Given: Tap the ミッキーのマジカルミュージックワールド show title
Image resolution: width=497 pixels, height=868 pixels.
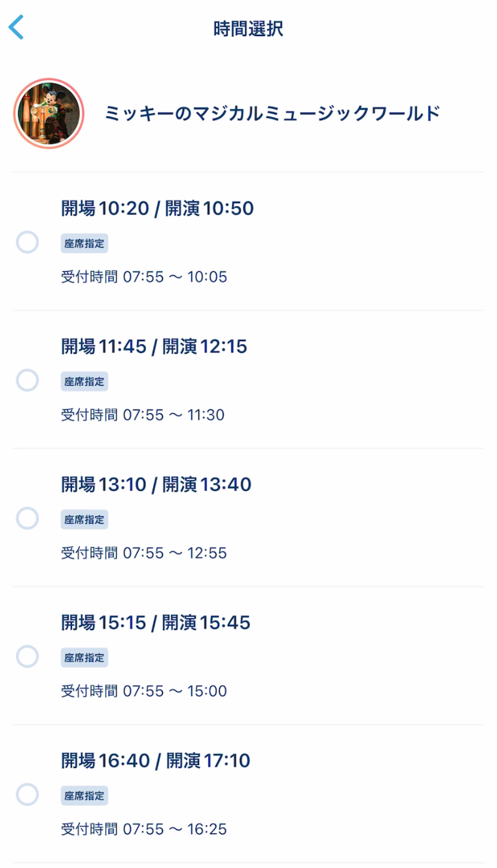Looking at the screenshot, I should coord(272,114).
